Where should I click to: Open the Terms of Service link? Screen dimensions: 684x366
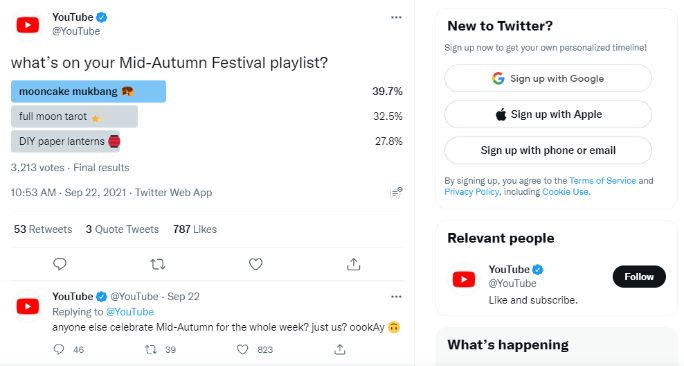[x=602, y=181]
